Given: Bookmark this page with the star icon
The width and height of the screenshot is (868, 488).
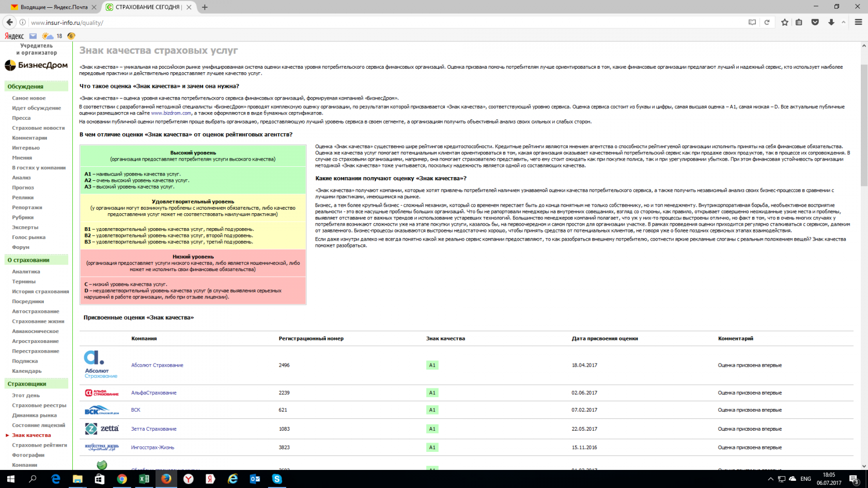Looking at the screenshot, I should coord(785,22).
